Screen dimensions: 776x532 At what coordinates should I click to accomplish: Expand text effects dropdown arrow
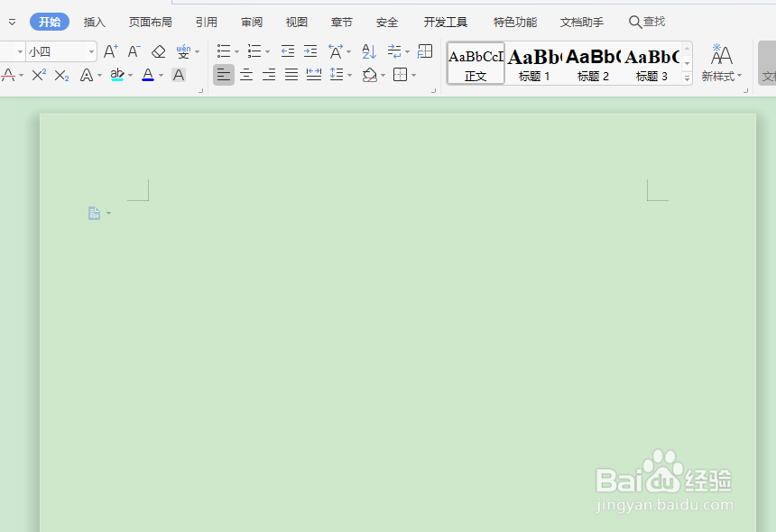coord(99,76)
